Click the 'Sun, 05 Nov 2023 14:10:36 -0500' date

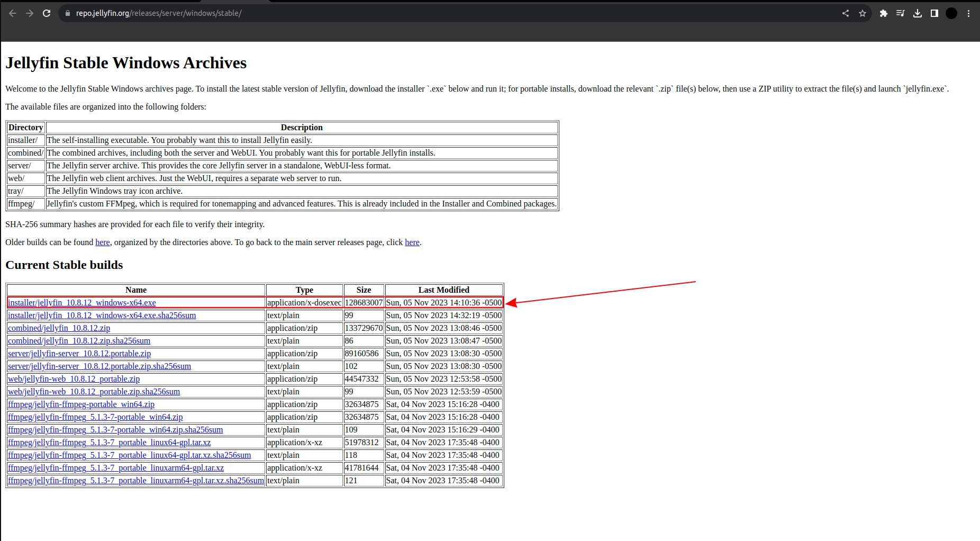(444, 303)
